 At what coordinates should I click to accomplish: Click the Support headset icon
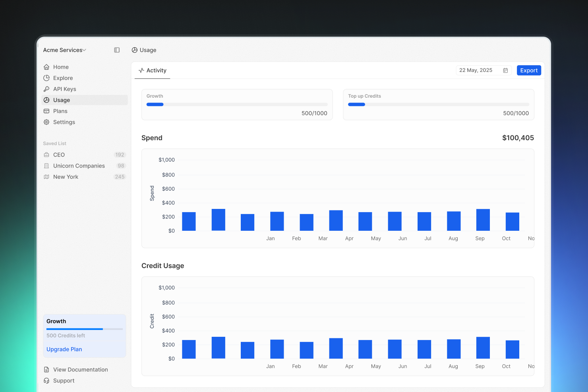(x=46, y=380)
